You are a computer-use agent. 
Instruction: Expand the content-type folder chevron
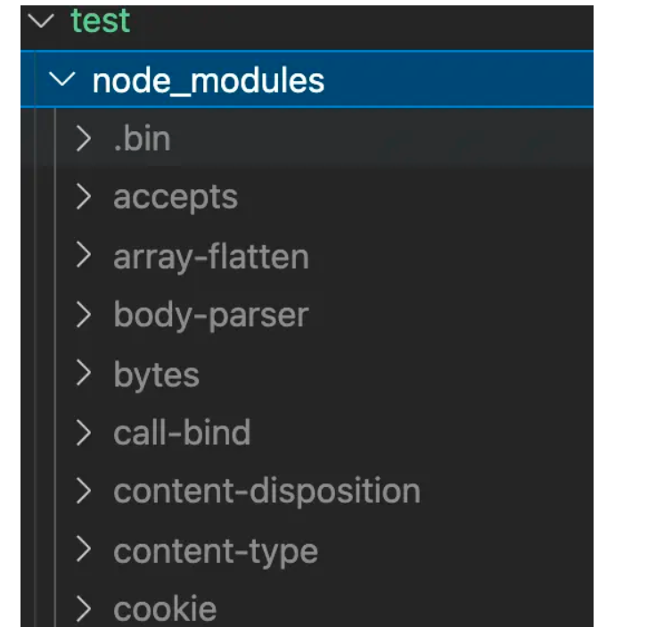[x=84, y=550]
